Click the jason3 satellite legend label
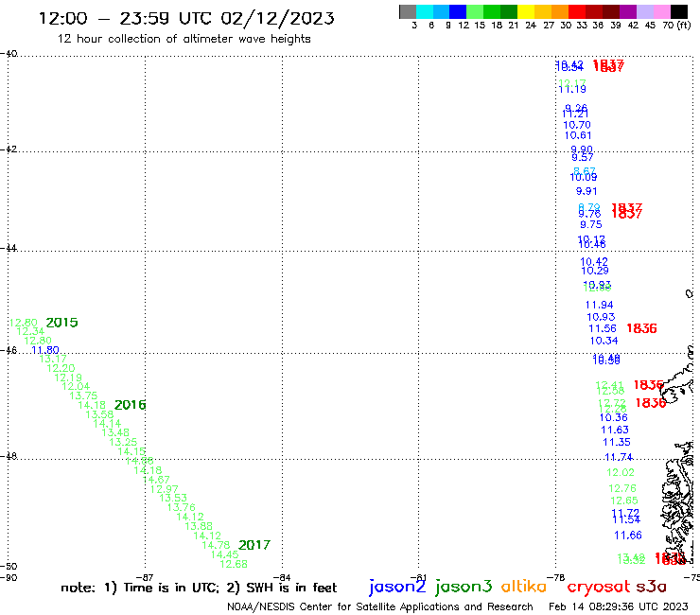This screenshot has width=700, height=615. click(464, 587)
